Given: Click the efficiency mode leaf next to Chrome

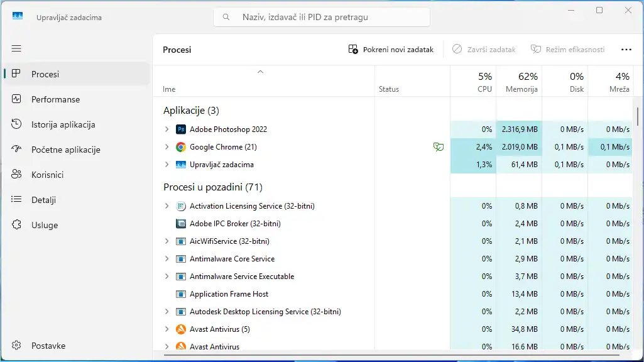Looking at the screenshot, I should pos(439,146).
